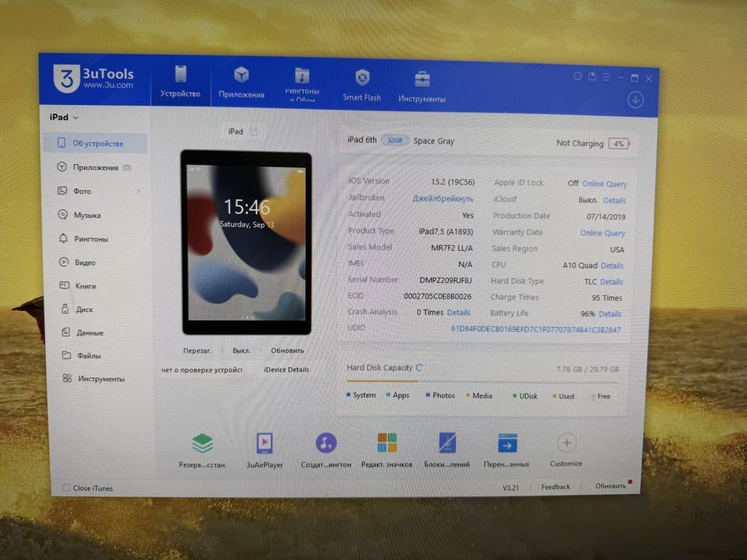Click the Выкл. power-off button
747x560 pixels.
241,350
